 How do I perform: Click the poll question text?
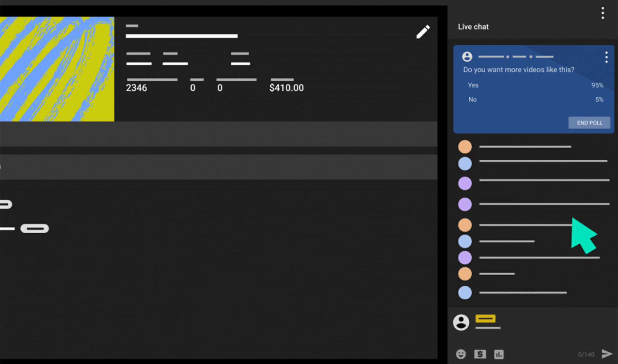pyautogui.click(x=519, y=70)
